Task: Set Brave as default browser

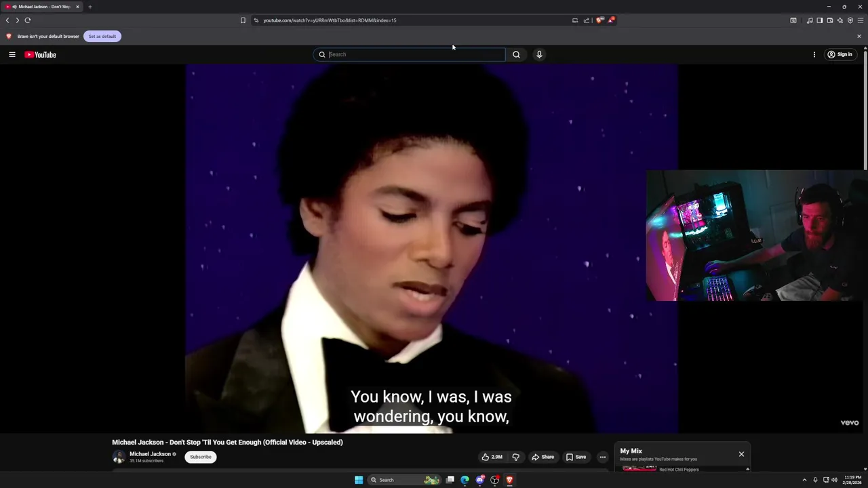Action: click(102, 36)
